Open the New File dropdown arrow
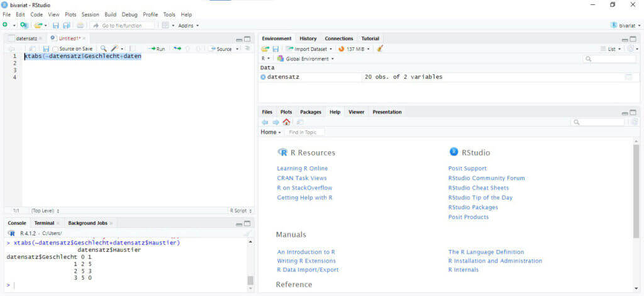Viewport: 644px width, 296px height. click(x=14, y=25)
